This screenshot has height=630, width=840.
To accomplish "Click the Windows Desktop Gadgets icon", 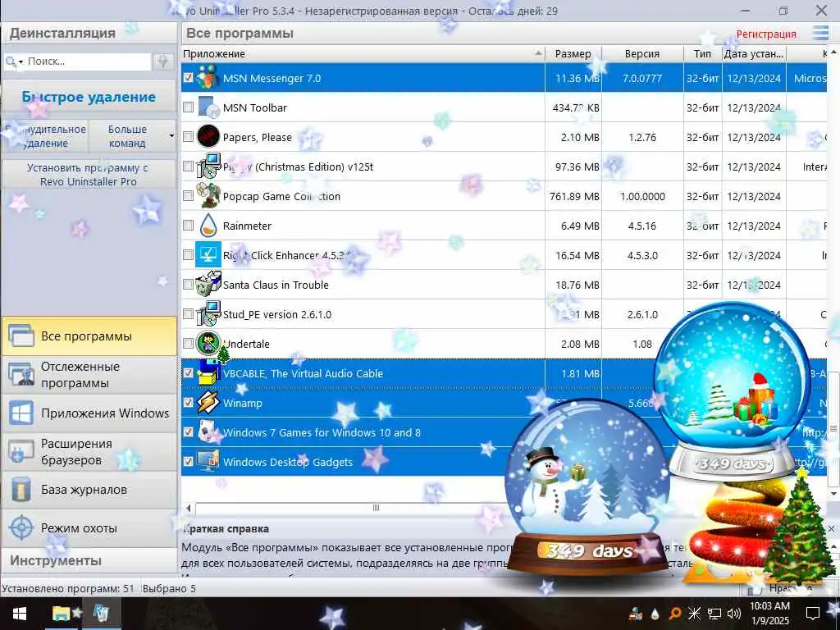I will pyautogui.click(x=208, y=461).
